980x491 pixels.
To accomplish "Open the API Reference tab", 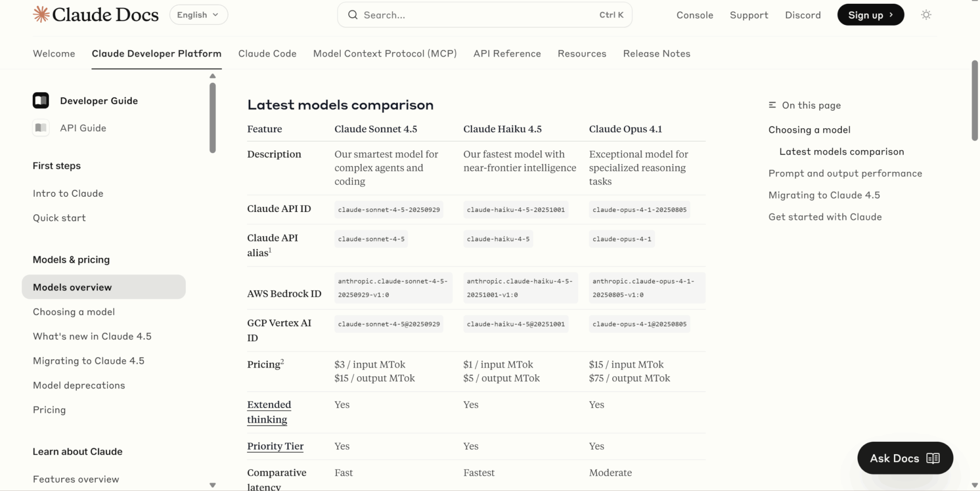I will tap(507, 54).
